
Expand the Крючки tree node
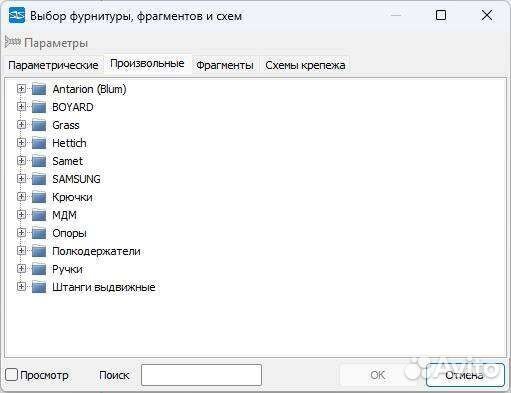coord(21,197)
